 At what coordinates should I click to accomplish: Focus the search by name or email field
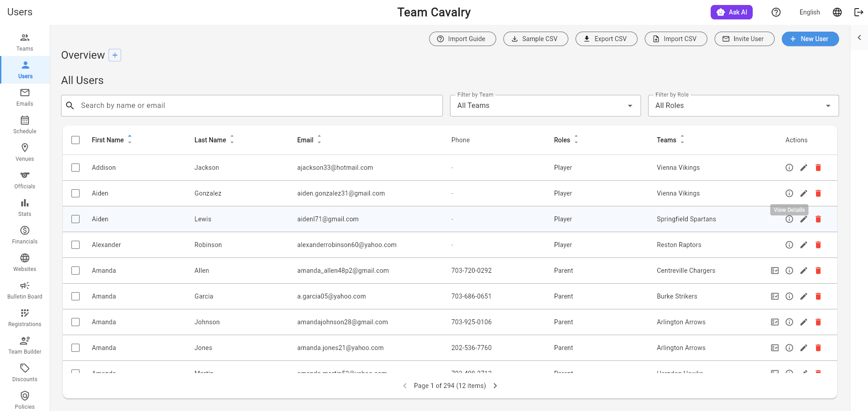pos(252,106)
